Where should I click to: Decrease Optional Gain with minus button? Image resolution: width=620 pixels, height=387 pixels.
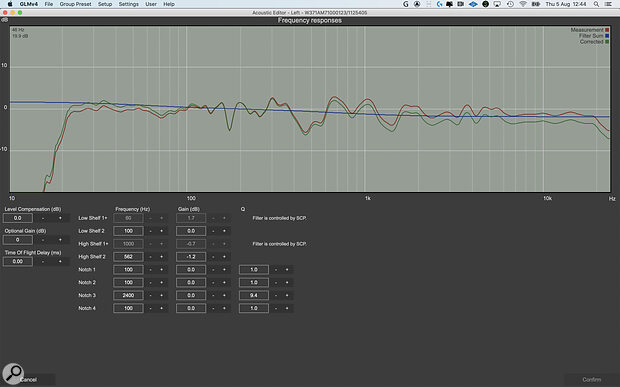point(43,240)
